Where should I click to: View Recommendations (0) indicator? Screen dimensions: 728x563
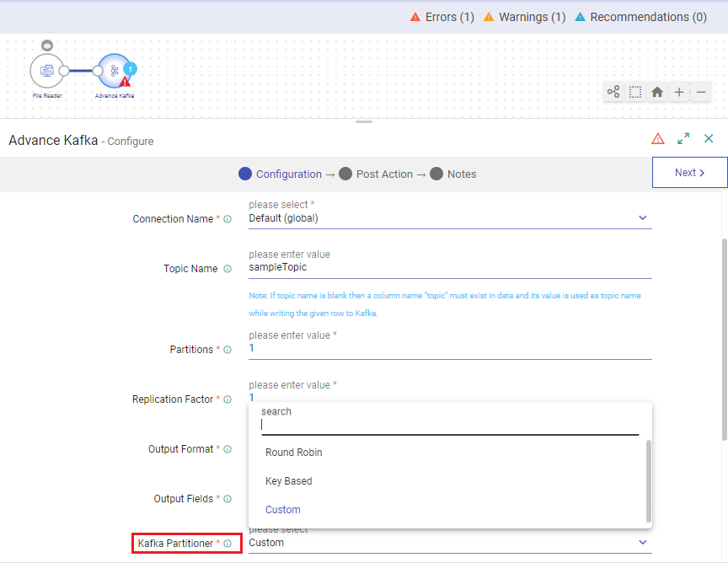coord(640,17)
